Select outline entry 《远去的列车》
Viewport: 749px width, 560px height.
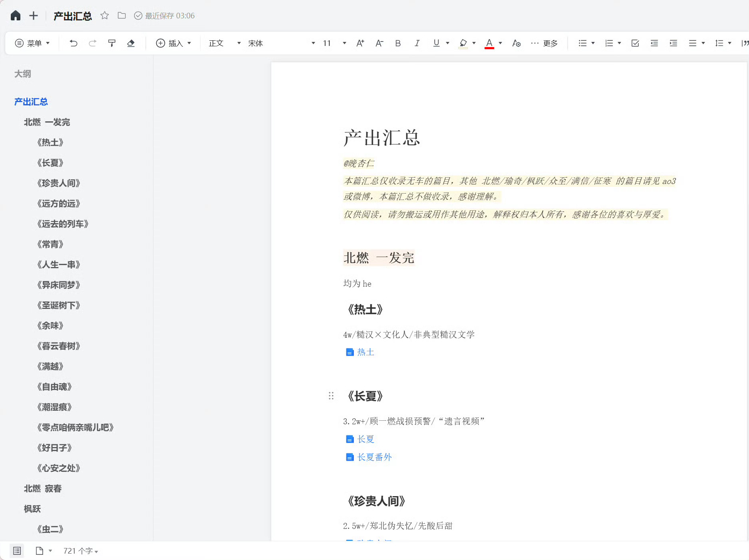pos(63,224)
